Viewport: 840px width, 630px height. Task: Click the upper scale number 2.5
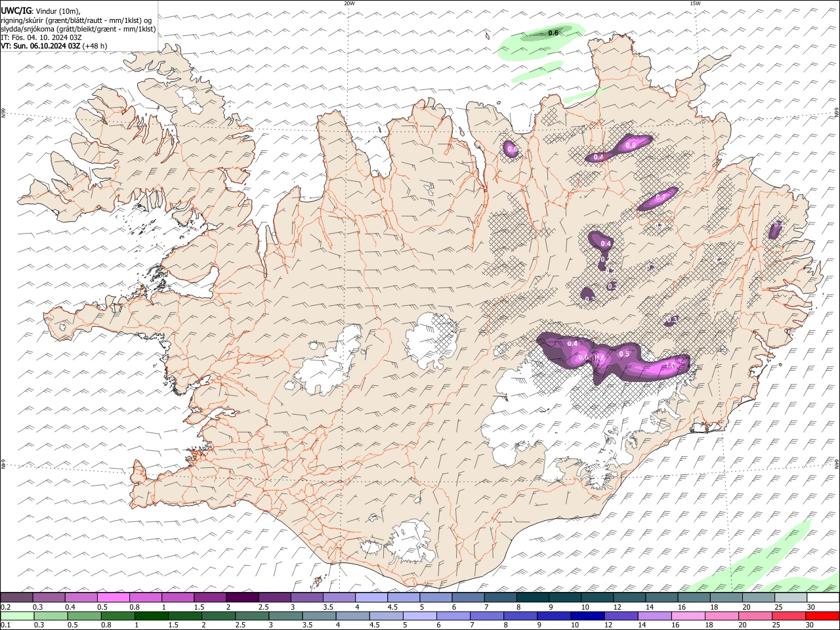(x=263, y=607)
